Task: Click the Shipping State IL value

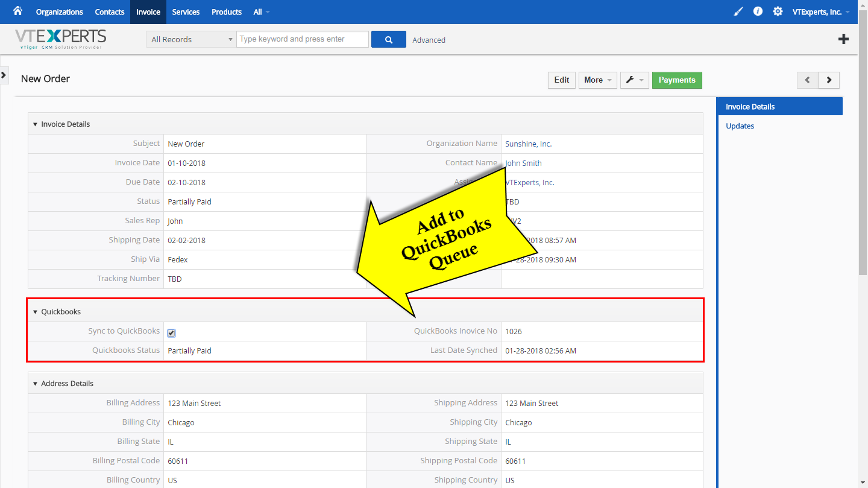Action: pyautogui.click(x=508, y=442)
